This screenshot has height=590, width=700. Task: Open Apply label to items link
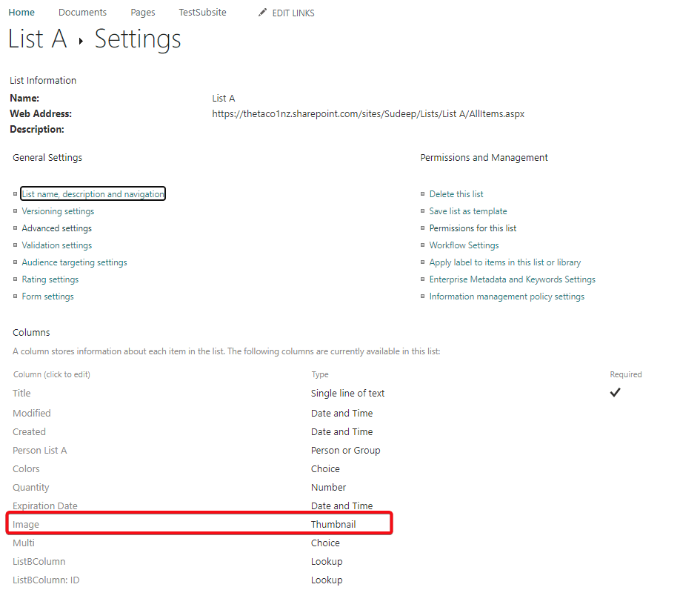[505, 262]
